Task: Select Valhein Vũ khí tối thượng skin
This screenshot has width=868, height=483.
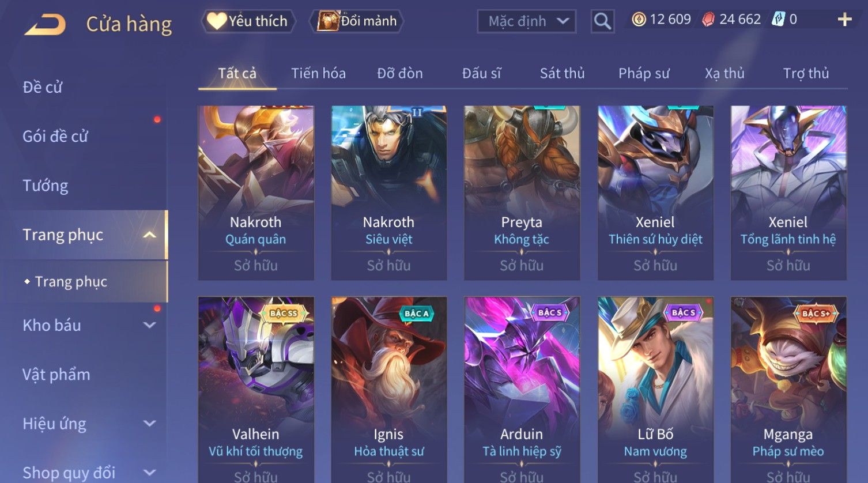Action: pos(256,390)
